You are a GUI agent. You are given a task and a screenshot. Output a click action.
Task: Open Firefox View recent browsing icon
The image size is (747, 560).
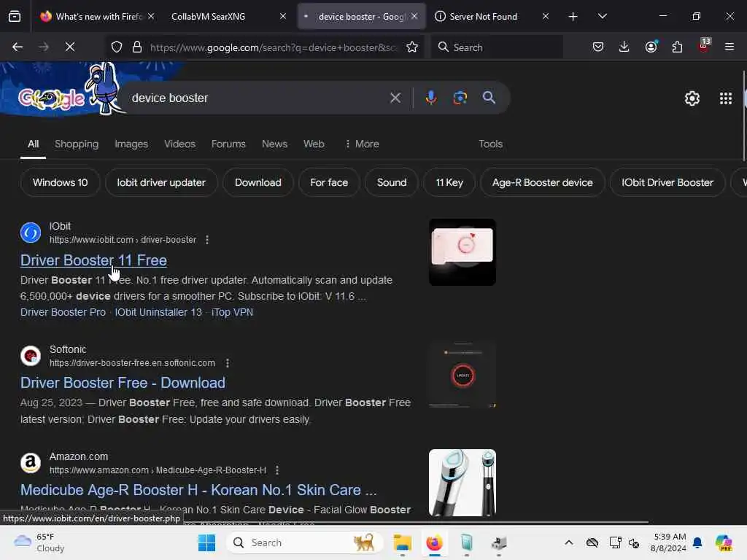pyautogui.click(x=15, y=17)
